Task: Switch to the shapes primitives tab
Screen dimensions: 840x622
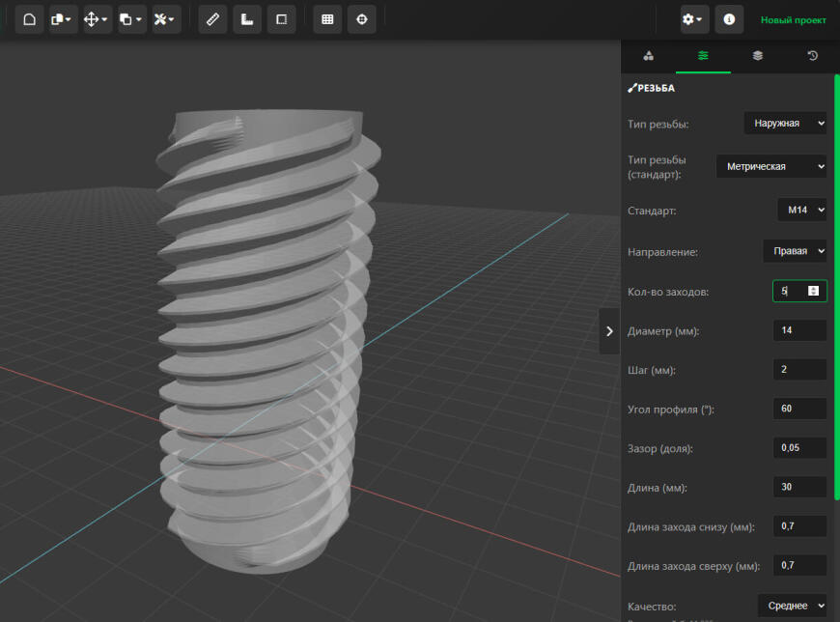Action: coord(648,56)
